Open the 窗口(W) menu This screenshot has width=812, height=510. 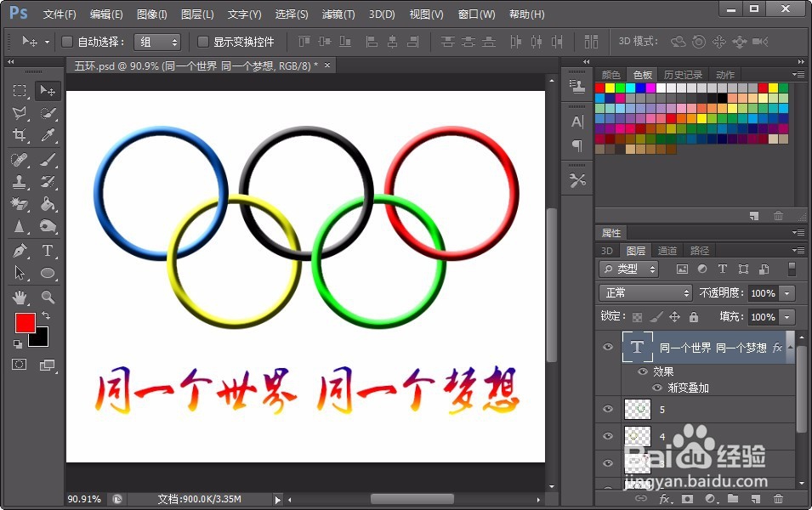[476, 14]
